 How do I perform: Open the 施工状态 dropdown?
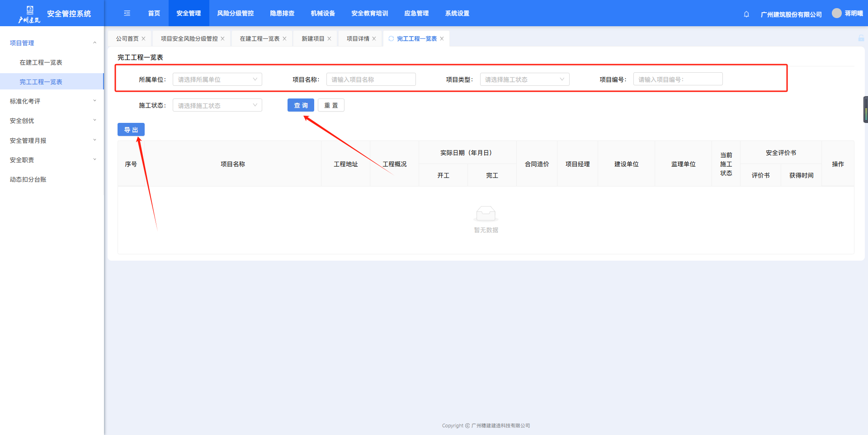217,106
